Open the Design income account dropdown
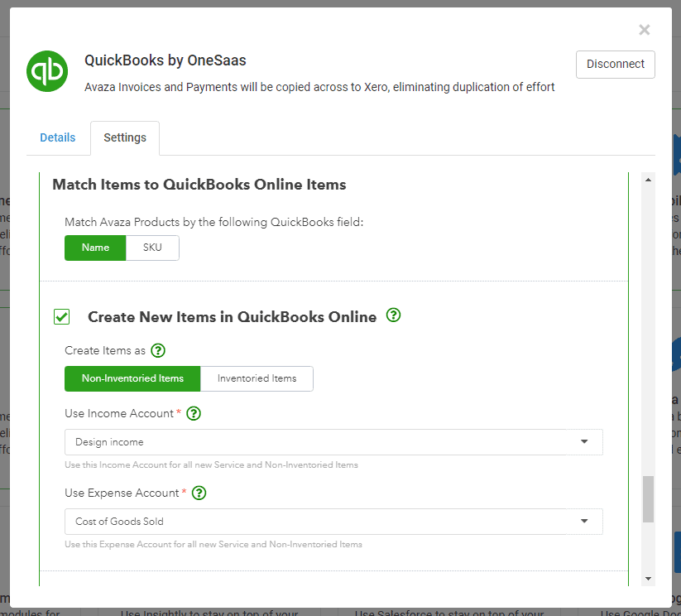Screen dimensions: 681x616 [333, 442]
